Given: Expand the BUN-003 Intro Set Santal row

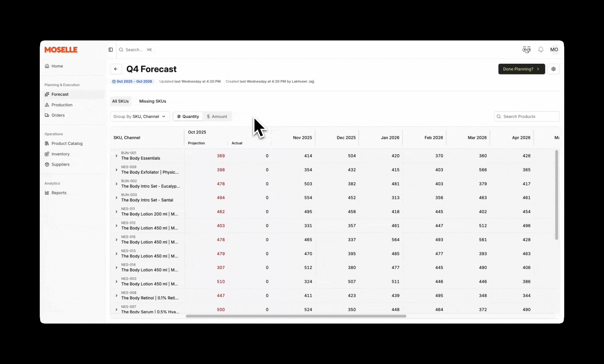Looking at the screenshot, I should click(x=116, y=198).
